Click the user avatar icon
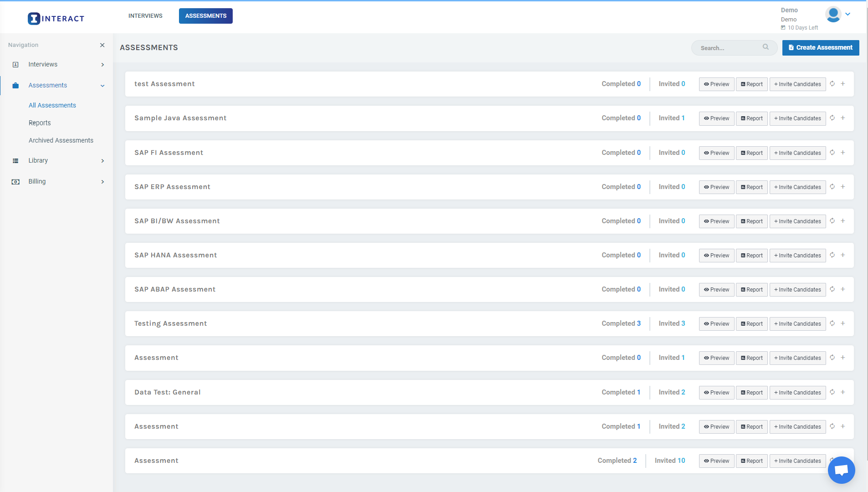868x492 pixels. (833, 14)
